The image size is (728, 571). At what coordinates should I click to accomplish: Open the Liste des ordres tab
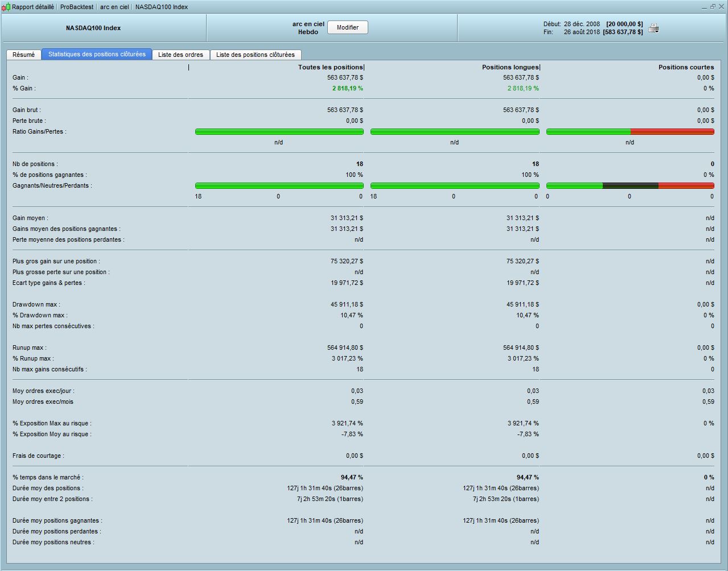180,55
